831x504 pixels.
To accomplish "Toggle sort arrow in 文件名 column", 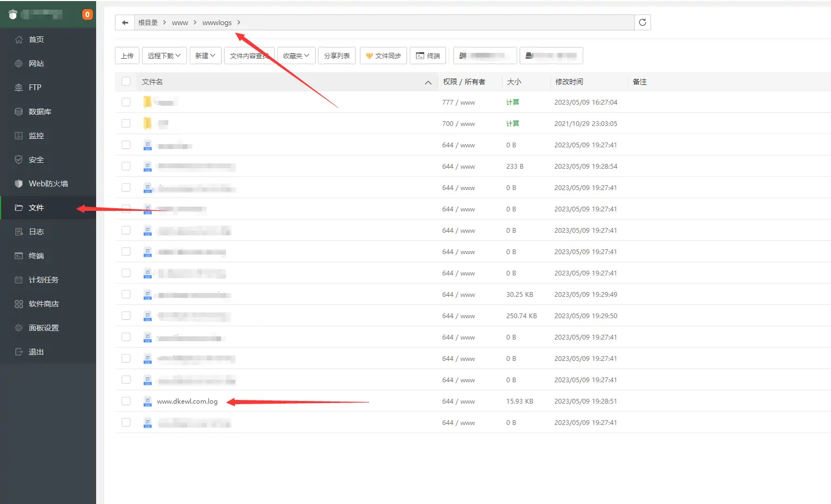I will click(x=428, y=82).
